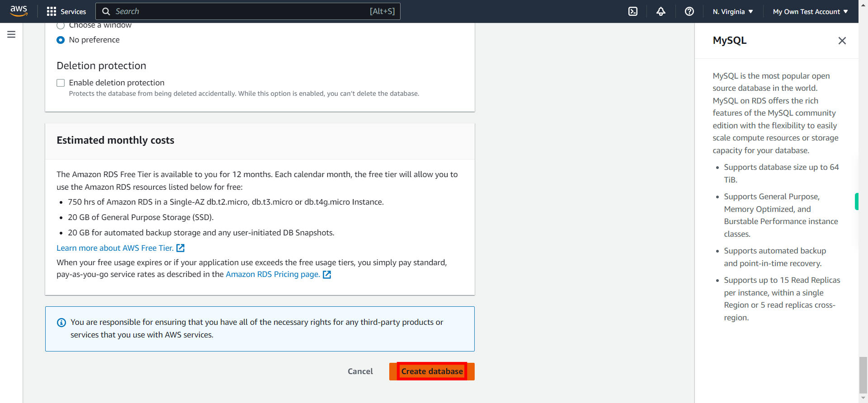The width and height of the screenshot is (868, 403).
Task: Open the N. Virginia region dropdown
Action: click(733, 12)
